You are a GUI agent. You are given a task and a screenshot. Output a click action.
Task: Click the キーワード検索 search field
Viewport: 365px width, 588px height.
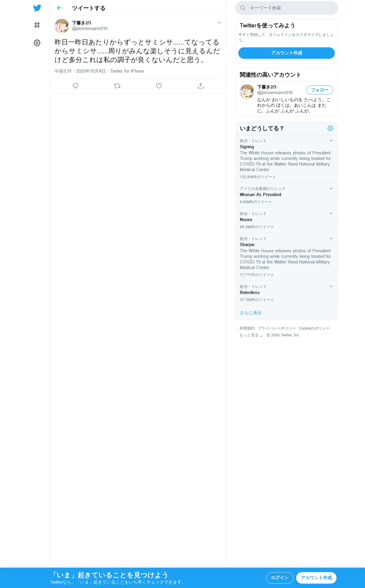click(287, 8)
